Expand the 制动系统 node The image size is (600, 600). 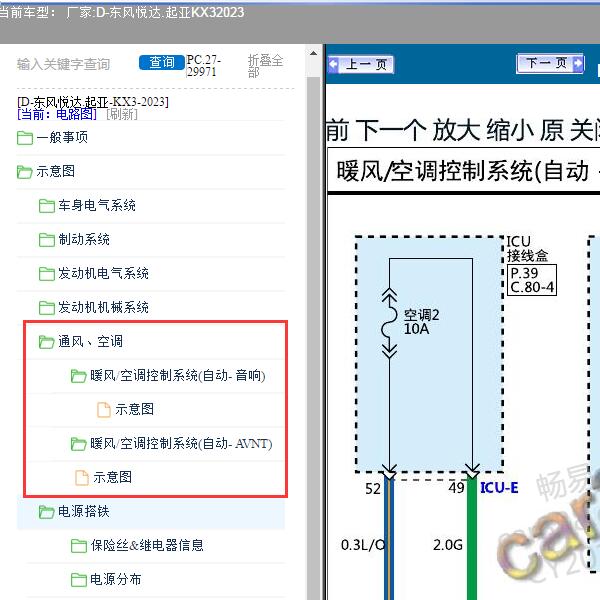[x=84, y=240]
